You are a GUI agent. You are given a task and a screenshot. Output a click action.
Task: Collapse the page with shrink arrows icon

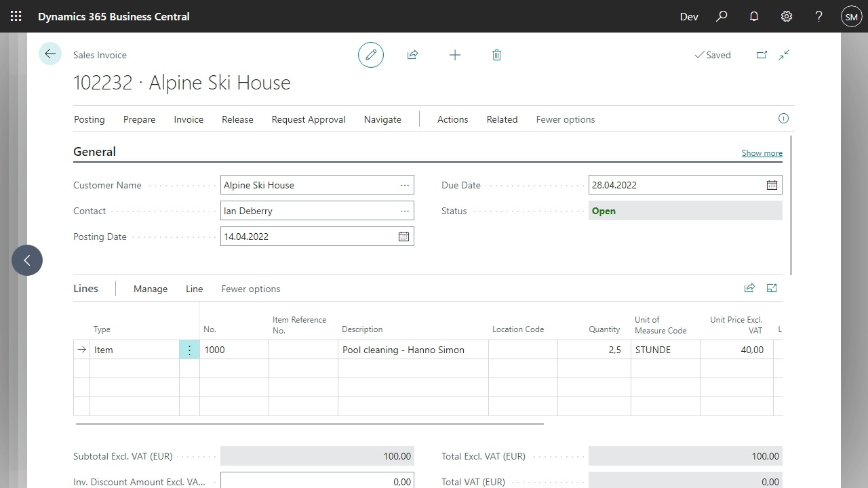click(x=785, y=55)
